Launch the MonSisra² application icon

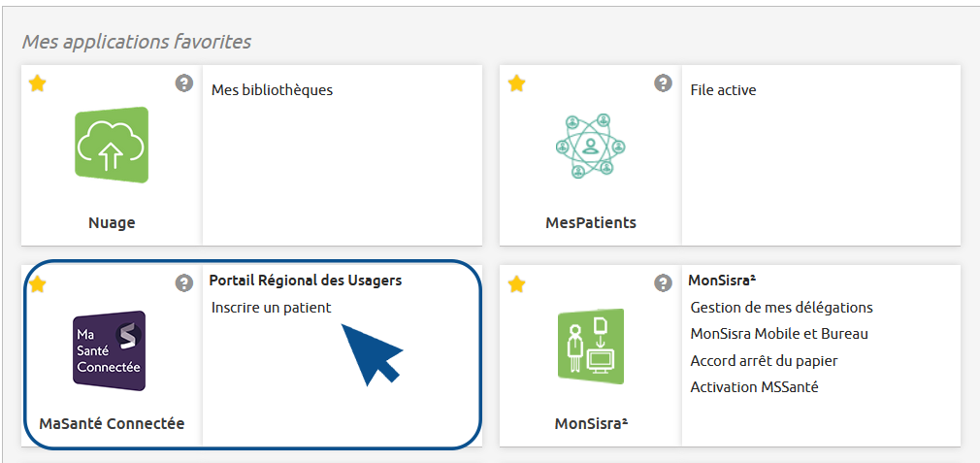click(x=590, y=347)
